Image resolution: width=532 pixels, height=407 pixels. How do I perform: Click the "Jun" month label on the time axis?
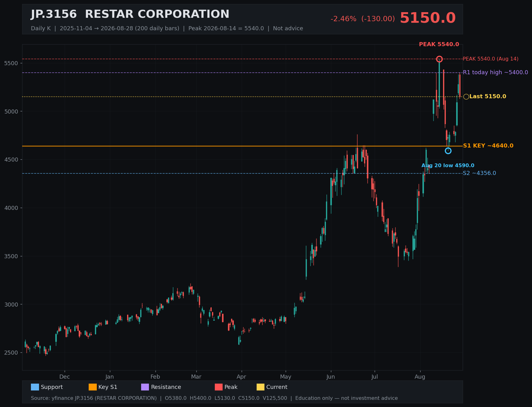point(331,377)
